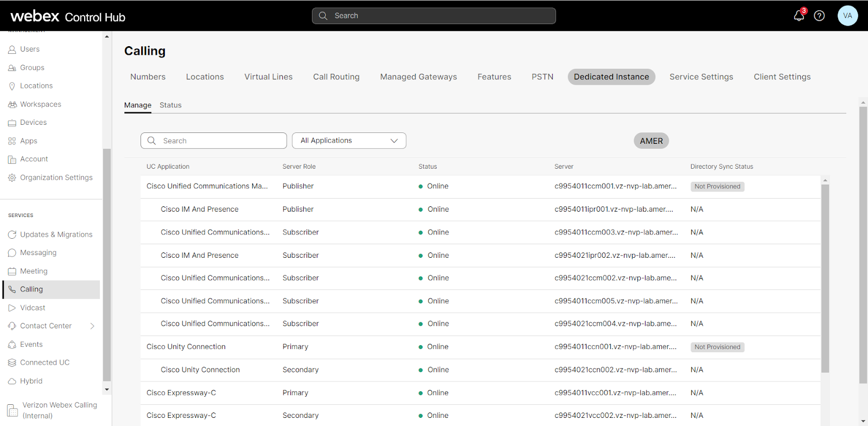Click server c9954011vcc001.vz-nvp-lab.amer...
This screenshot has width=868, height=426.
[x=615, y=393]
